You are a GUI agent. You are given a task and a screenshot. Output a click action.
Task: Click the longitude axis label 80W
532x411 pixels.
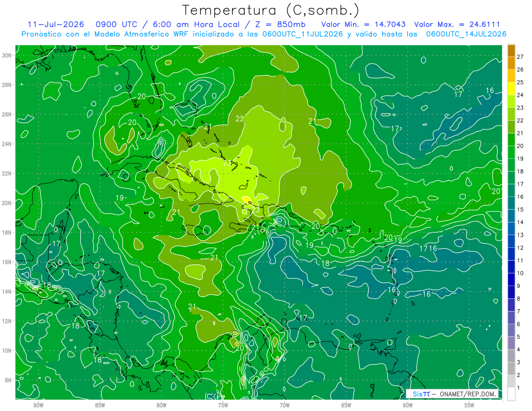click(161, 405)
